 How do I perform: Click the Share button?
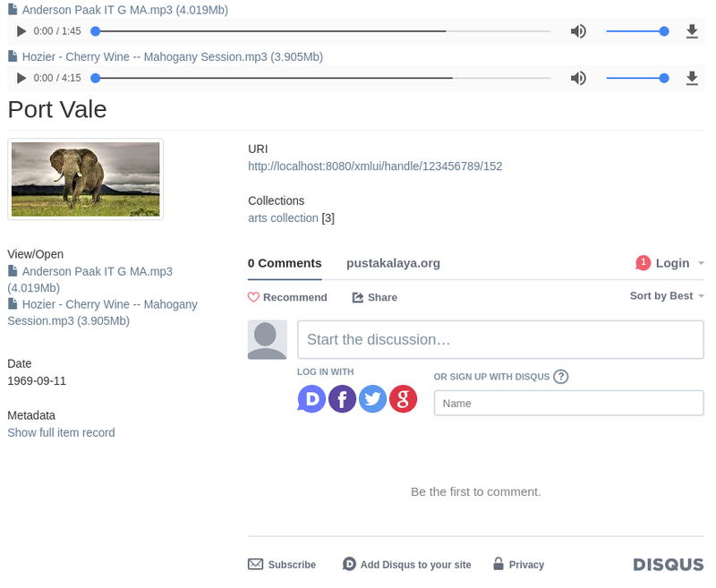coord(374,297)
